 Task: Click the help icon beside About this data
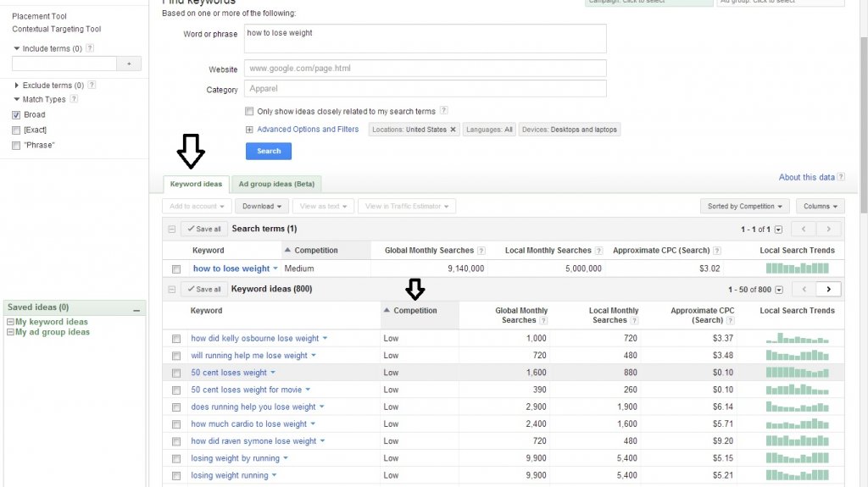841,177
